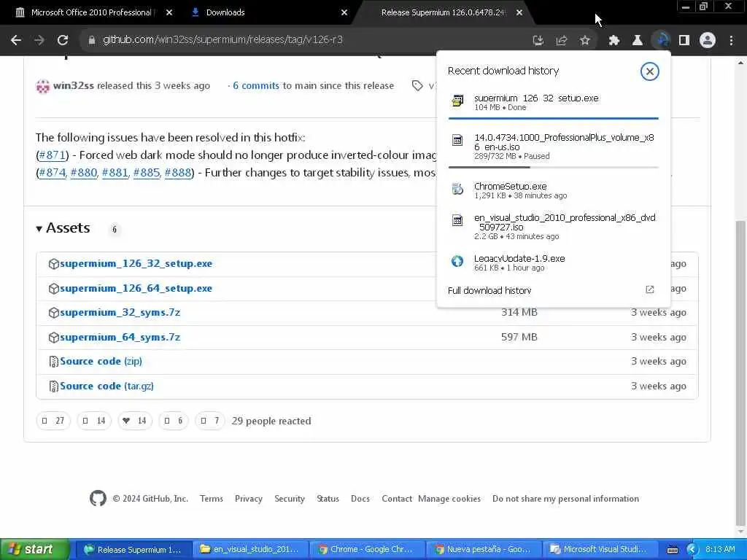
Task: Open Chrome three-dot menu
Action: pos(731,41)
